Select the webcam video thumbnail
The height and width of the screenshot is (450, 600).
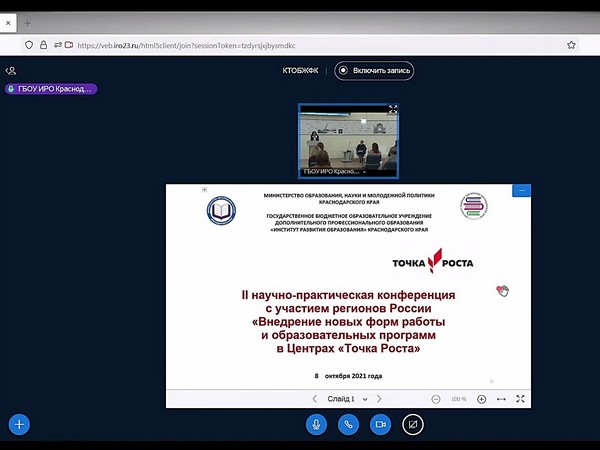pyautogui.click(x=348, y=141)
